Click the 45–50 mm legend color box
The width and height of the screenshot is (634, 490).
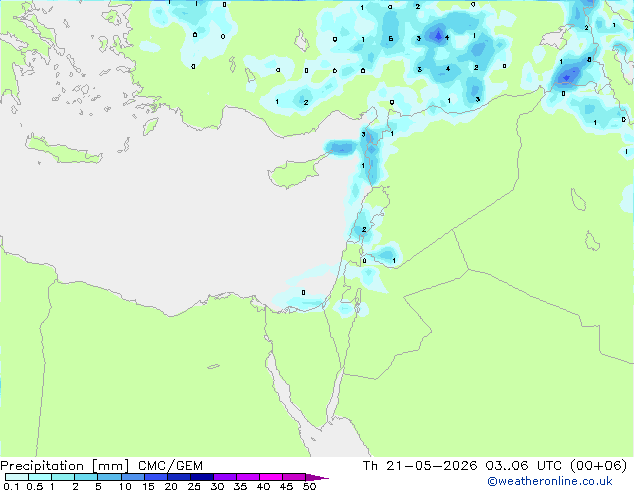[294, 477]
